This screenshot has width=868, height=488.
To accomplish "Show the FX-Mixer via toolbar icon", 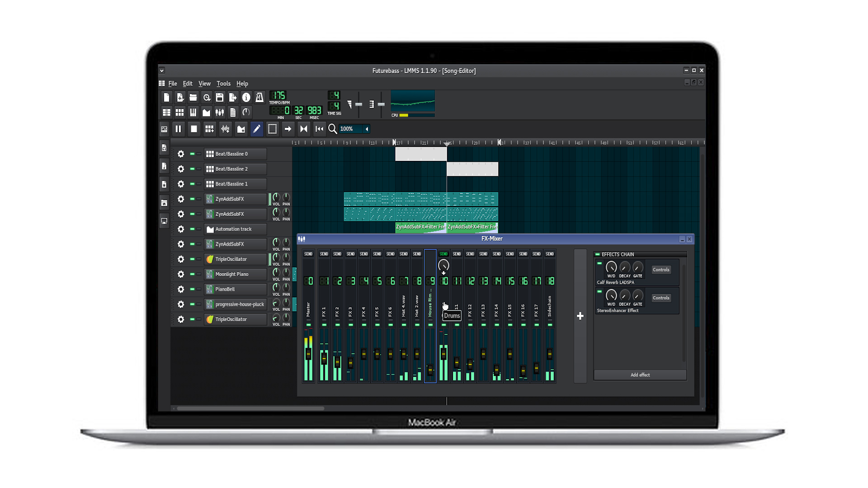I will pyautogui.click(x=220, y=112).
